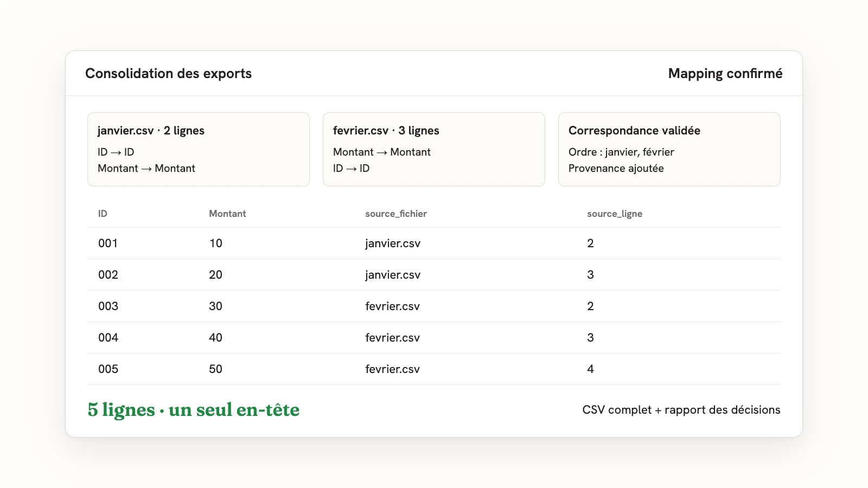Click 'Montant → Montant' in the fevrier.csv card

point(382,152)
